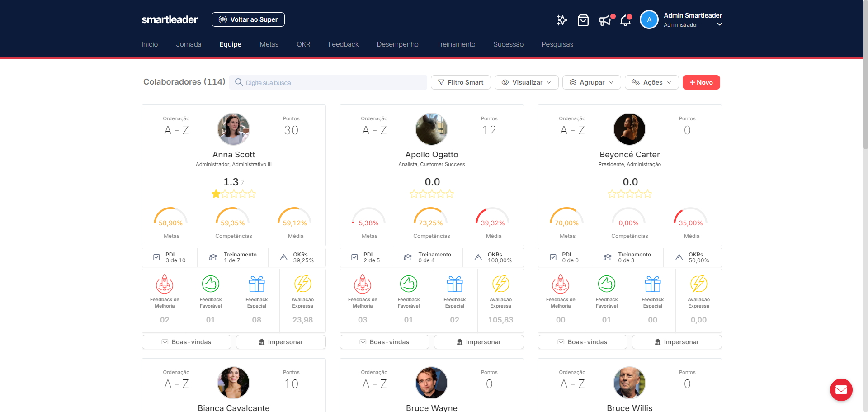Open Apollo Ogatto's profile photo
This screenshot has height=412, width=868.
[x=432, y=129]
